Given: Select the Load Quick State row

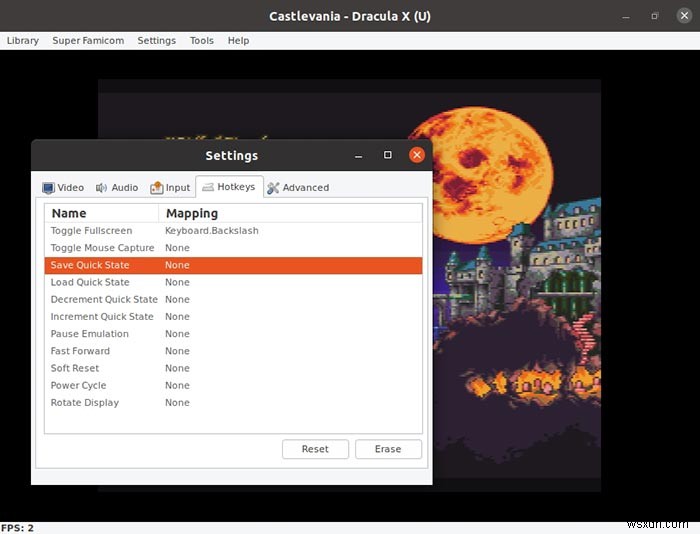Looking at the screenshot, I should (233, 283).
